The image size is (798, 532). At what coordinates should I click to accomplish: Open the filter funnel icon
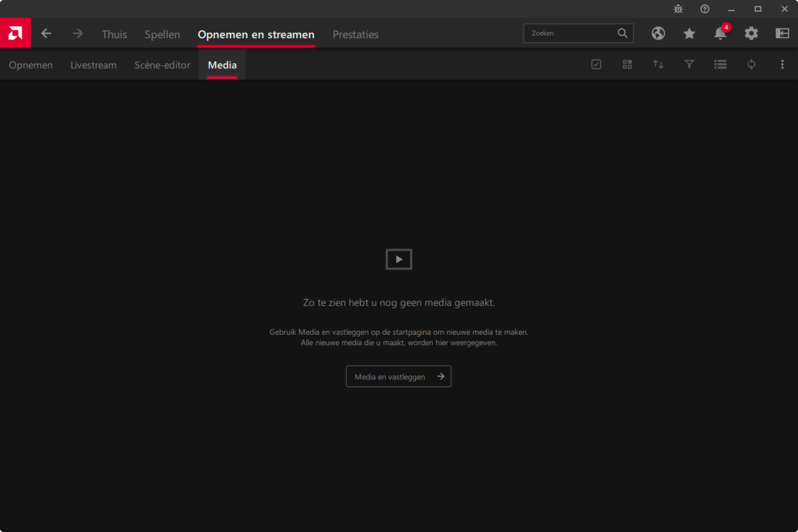689,65
